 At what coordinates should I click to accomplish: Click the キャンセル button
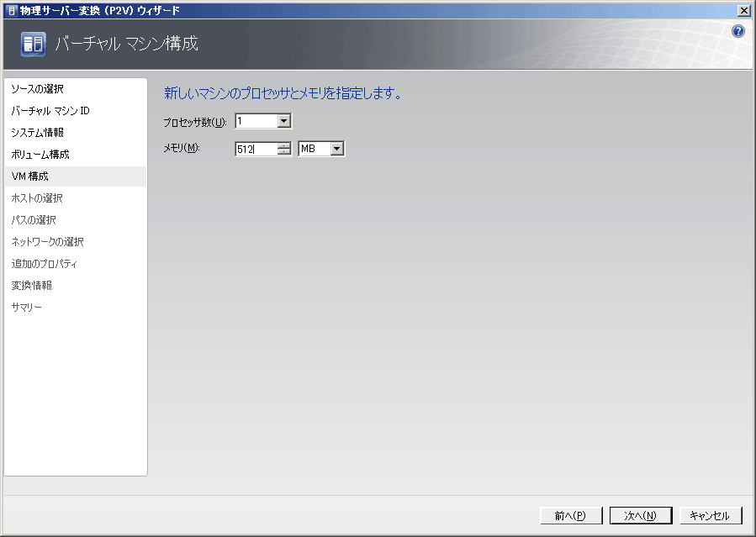pyautogui.click(x=711, y=515)
